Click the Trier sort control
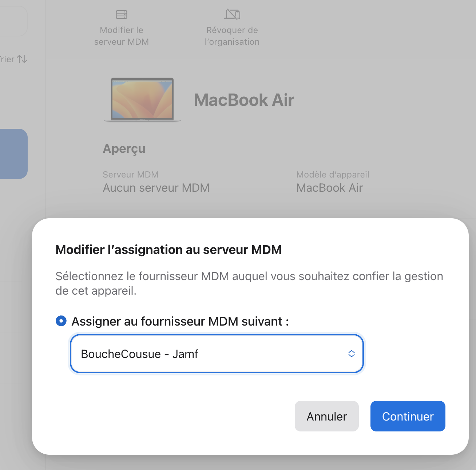The image size is (476, 470). point(13,59)
